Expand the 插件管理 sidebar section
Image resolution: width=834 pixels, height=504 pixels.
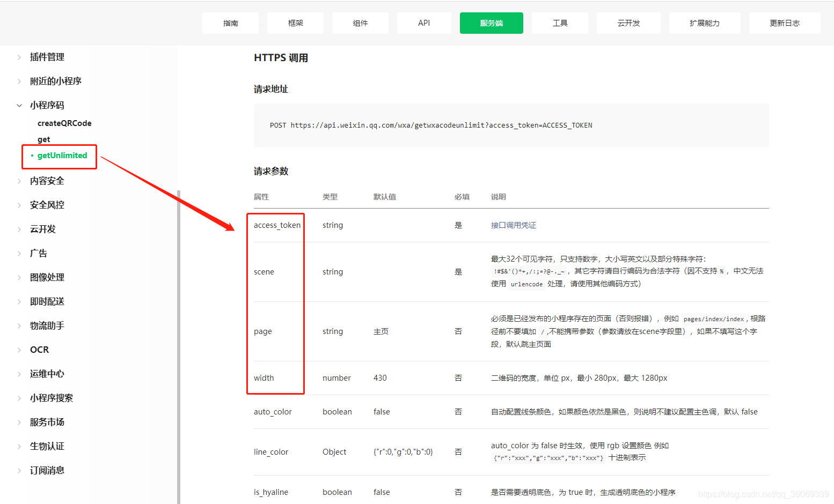[47, 57]
